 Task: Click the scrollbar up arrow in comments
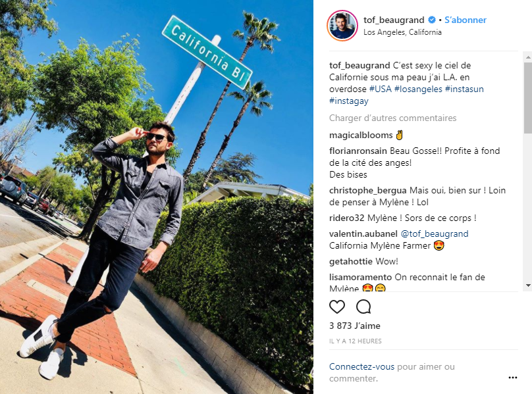[x=528, y=57]
